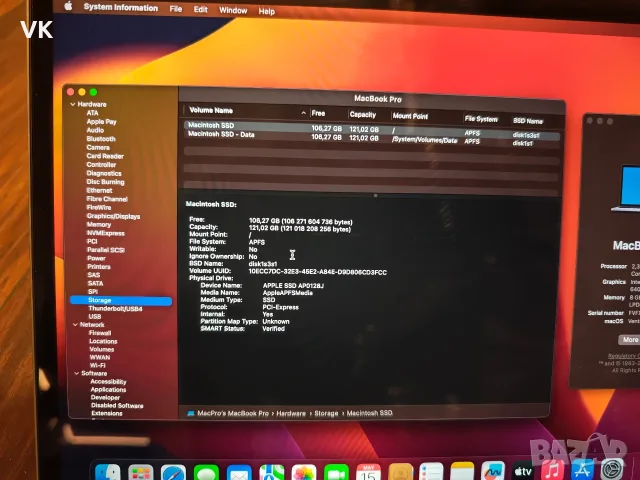Click MacPro's MacBook Pro in path bar

tap(233, 413)
